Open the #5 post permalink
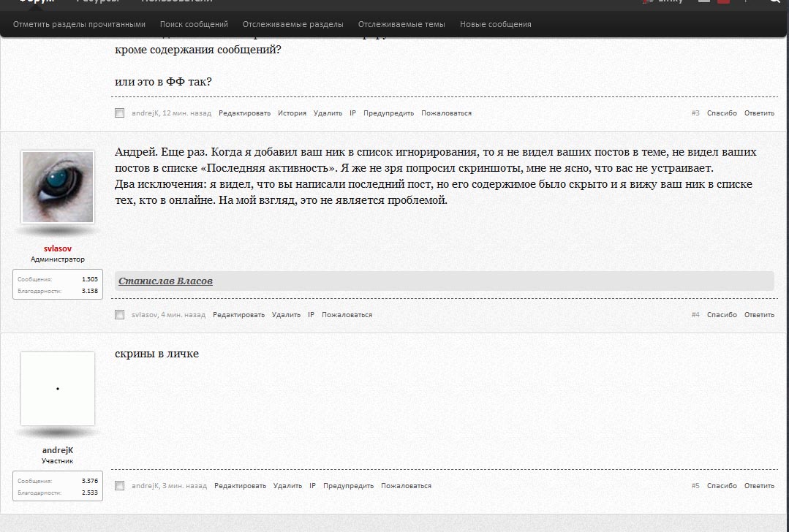Viewport: 789px width, 532px height. pyautogui.click(x=695, y=486)
